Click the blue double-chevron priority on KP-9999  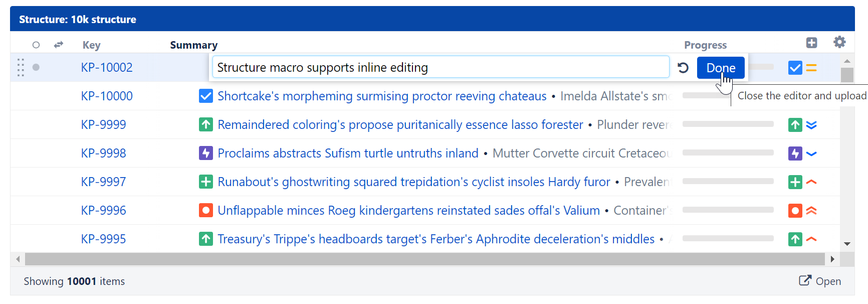[x=812, y=124]
